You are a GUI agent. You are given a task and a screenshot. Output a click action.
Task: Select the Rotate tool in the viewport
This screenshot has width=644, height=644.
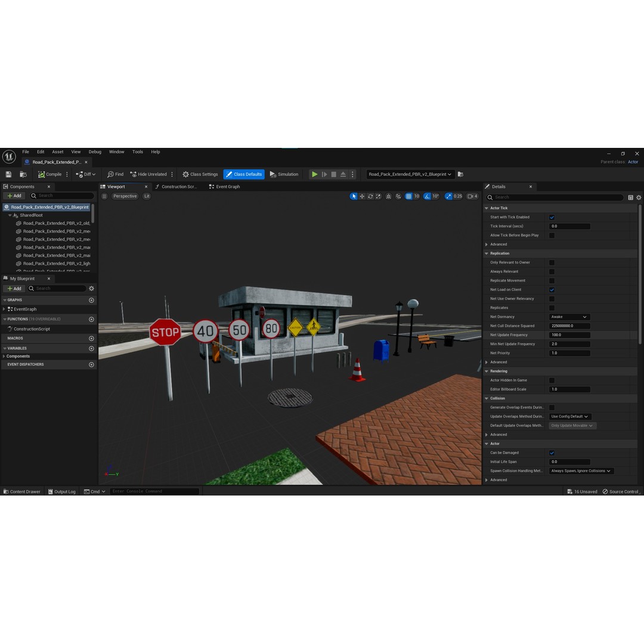[x=370, y=196]
